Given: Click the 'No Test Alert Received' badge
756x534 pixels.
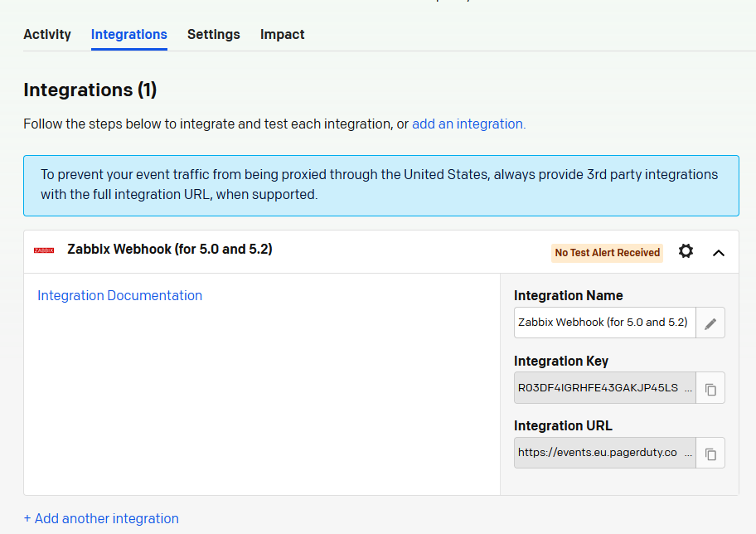Looking at the screenshot, I should (x=608, y=253).
